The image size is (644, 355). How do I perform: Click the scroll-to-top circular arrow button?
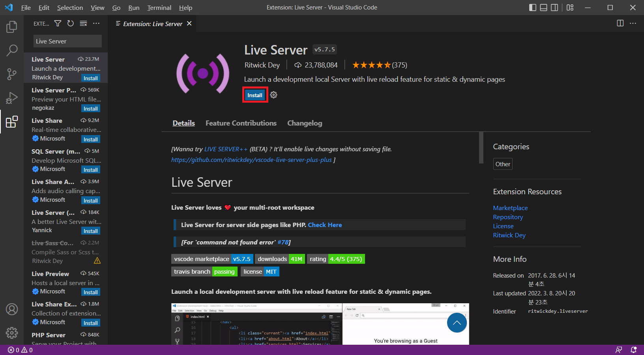pos(457,323)
